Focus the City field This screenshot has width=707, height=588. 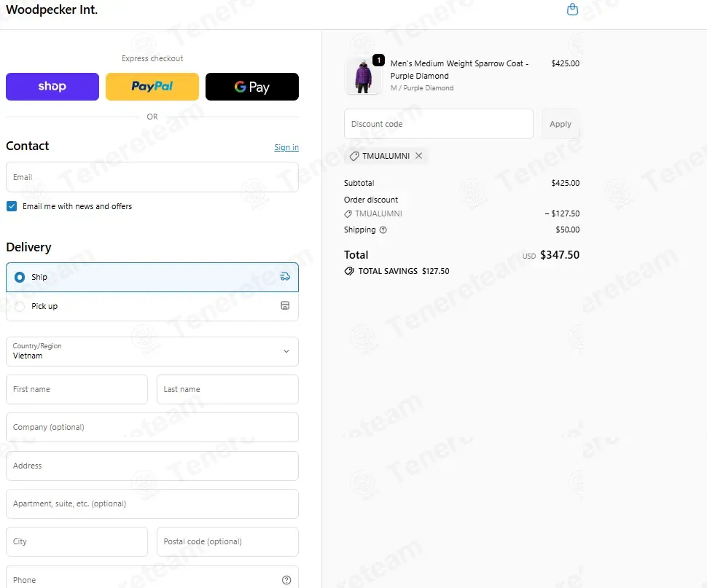tap(77, 541)
